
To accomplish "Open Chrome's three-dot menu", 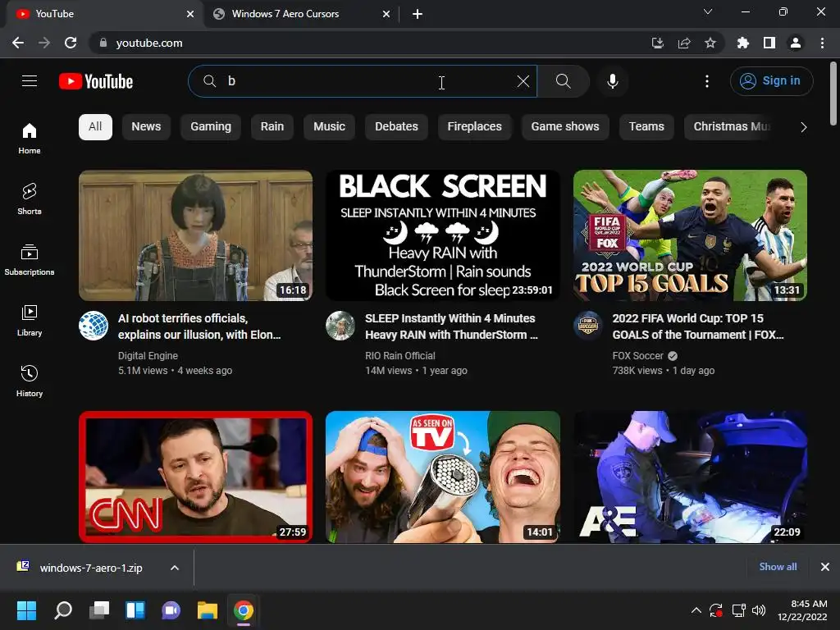I will 822,43.
